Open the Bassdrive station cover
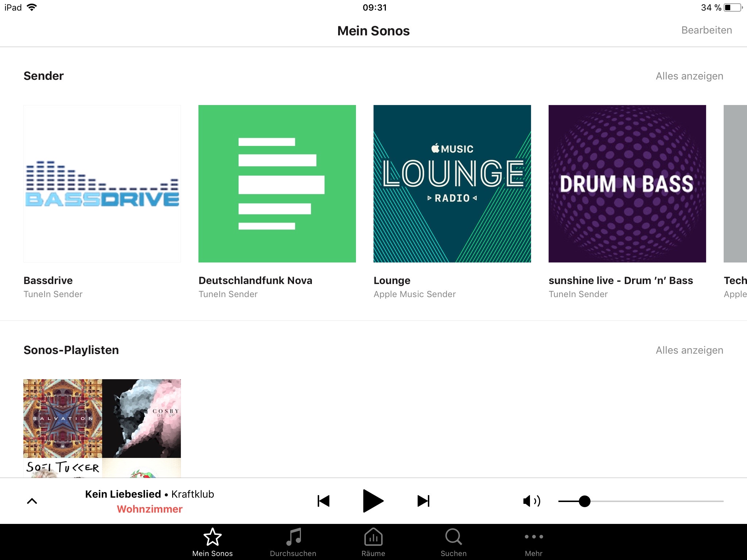 [102, 184]
